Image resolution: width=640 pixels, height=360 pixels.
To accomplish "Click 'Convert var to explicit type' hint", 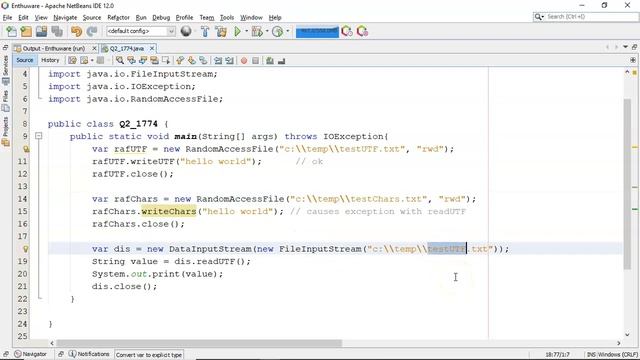I will (x=149, y=355).
